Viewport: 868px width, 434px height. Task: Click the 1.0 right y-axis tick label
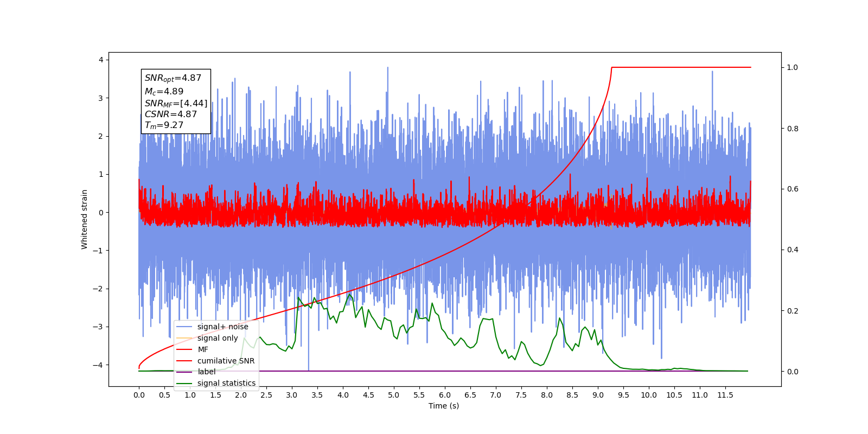click(793, 67)
